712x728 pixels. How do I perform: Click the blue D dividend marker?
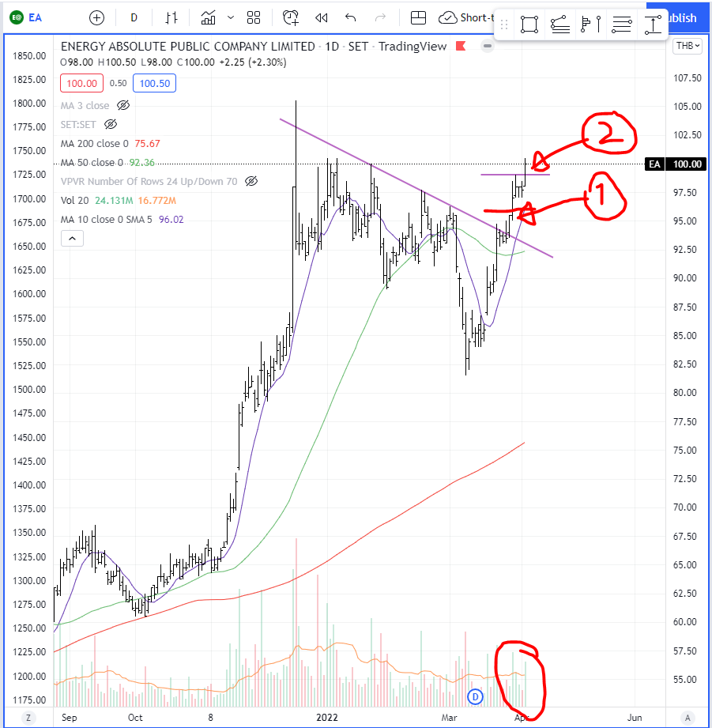point(475,696)
